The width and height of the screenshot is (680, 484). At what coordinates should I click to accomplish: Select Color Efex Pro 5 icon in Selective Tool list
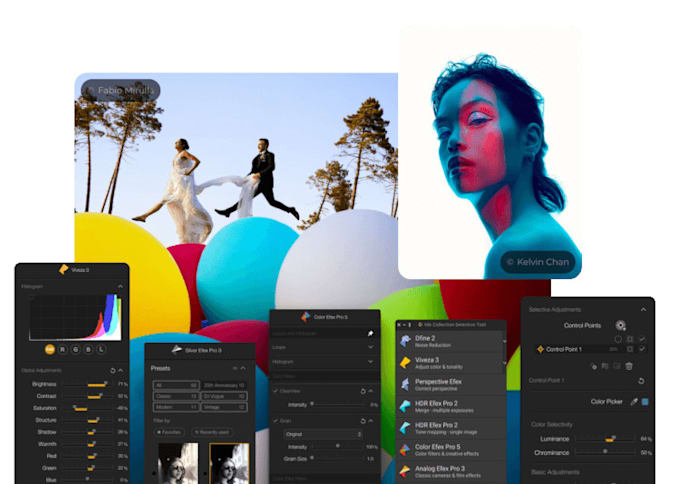[405, 449]
